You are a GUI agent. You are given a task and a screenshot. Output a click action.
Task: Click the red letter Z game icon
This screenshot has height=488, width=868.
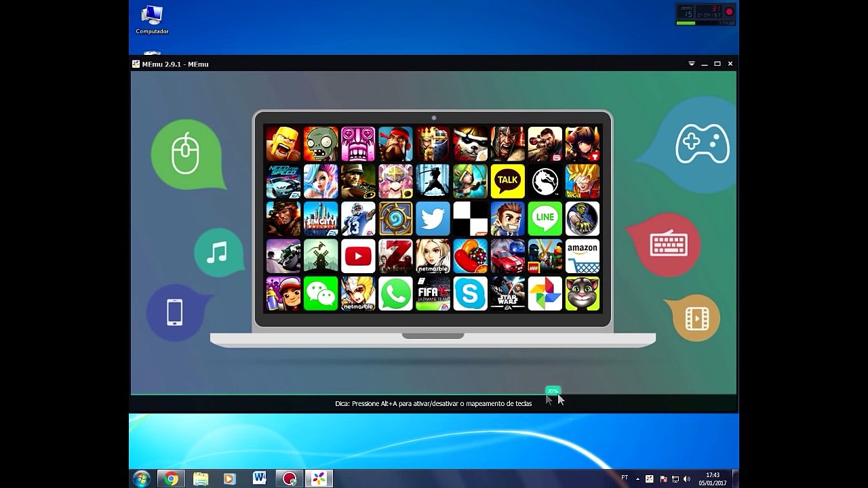[x=395, y=256]
